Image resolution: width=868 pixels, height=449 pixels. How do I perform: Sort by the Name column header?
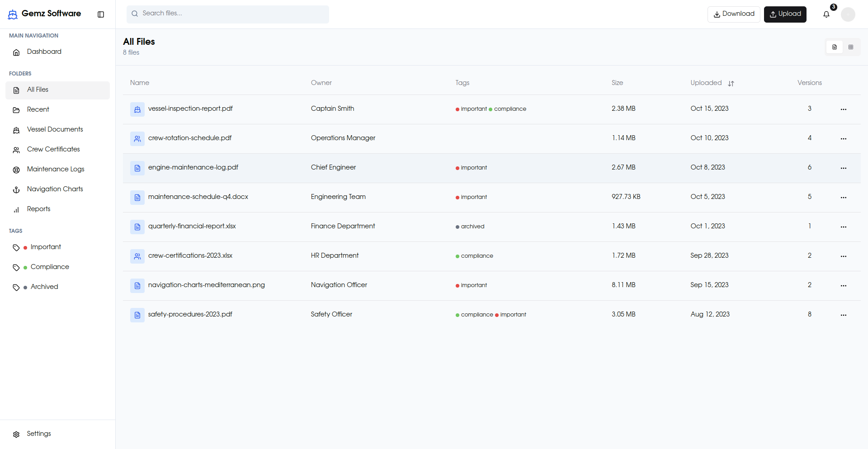[140, 83]
